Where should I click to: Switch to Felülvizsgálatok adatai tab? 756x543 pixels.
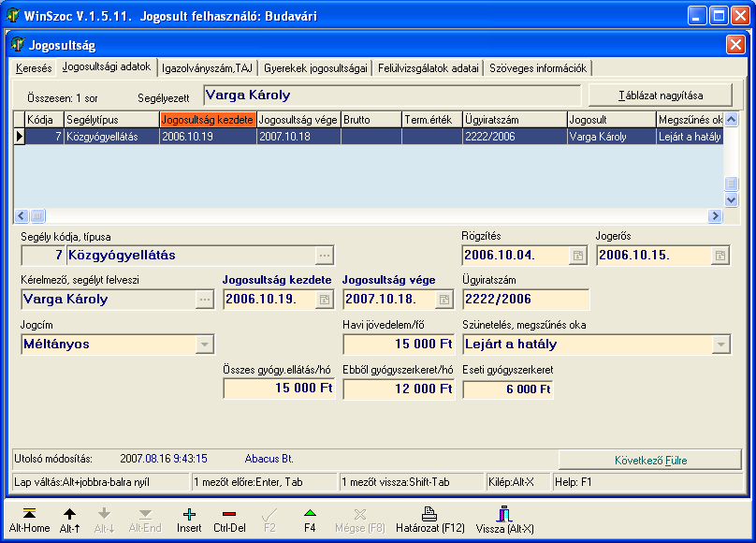429,68
